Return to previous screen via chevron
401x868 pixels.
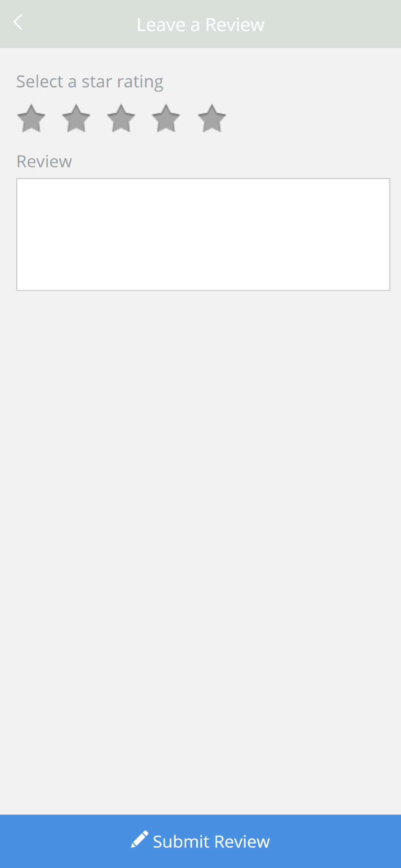pos(18,23)
